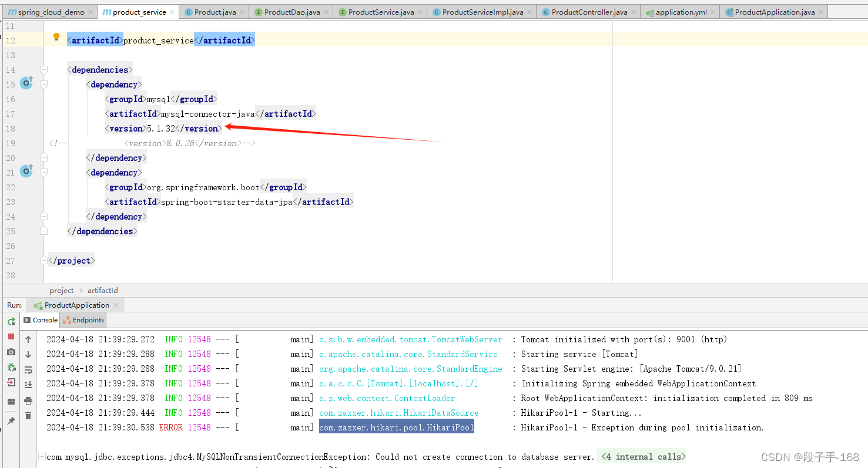868x468 pixels.
Task: Open the application.yml tab
Action: (681, 12)
